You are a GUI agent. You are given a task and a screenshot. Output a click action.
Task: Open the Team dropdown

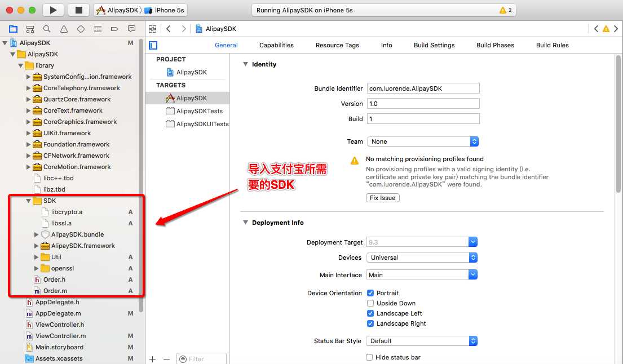(x=423, y=141)
